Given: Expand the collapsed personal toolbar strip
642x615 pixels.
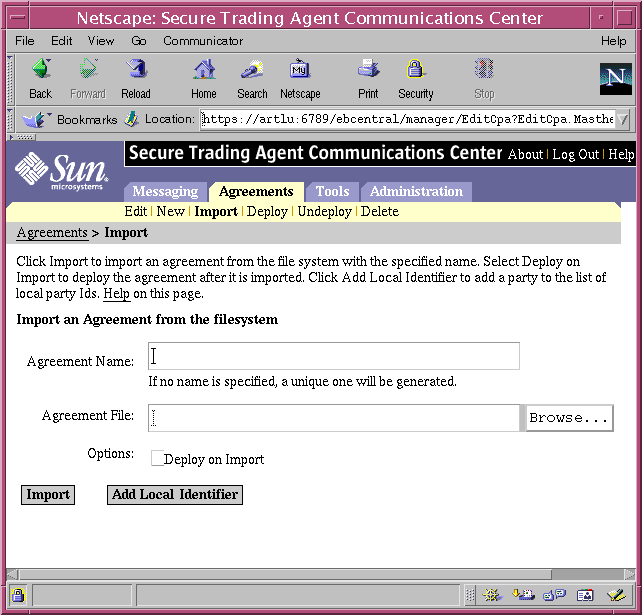Looking at the screenshot, I should click(x=22, y=137).
